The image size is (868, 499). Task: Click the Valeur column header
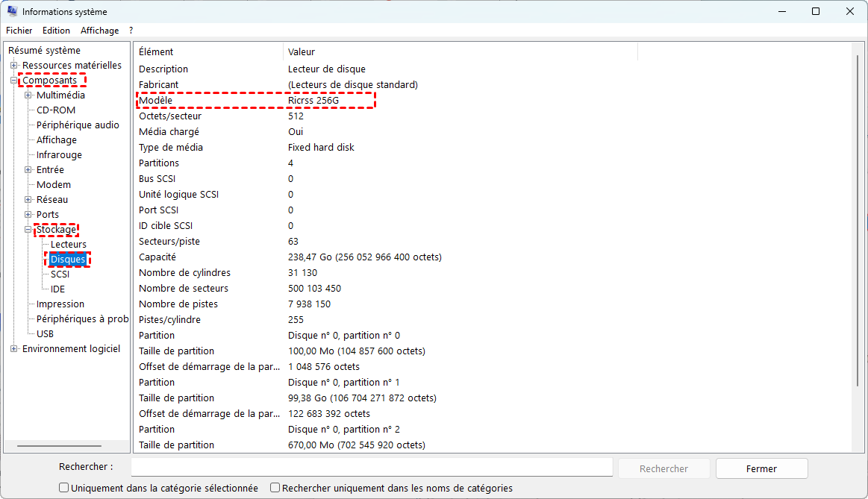460,51
